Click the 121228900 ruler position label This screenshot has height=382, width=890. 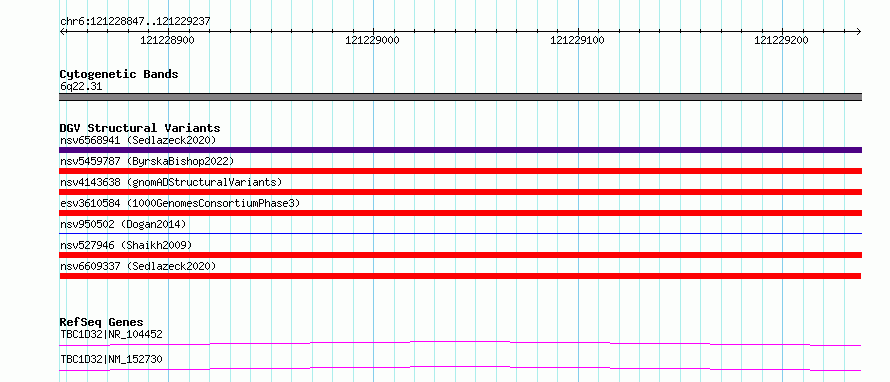[167, 40]
